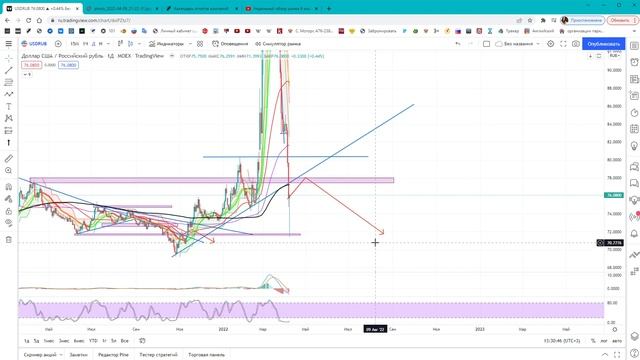The width and height of the screenshot is (640, 360).
Task: Bookmark this page with star icon
Action: (530, 20)
